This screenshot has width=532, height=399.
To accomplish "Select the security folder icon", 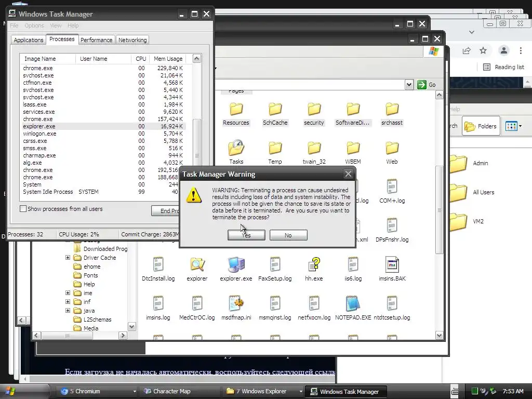I will pos(314,109).
